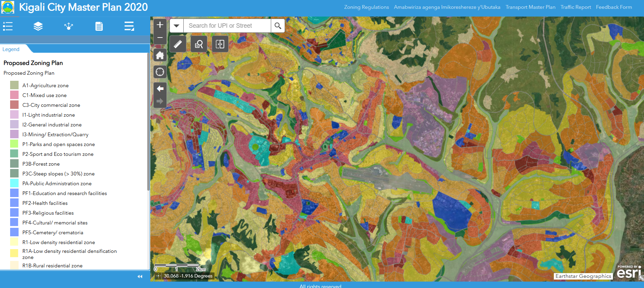The image size is (644, 288).
Task: Open the Transport Master Plan link
Action: pyautogui.click(x=531, y=7)
